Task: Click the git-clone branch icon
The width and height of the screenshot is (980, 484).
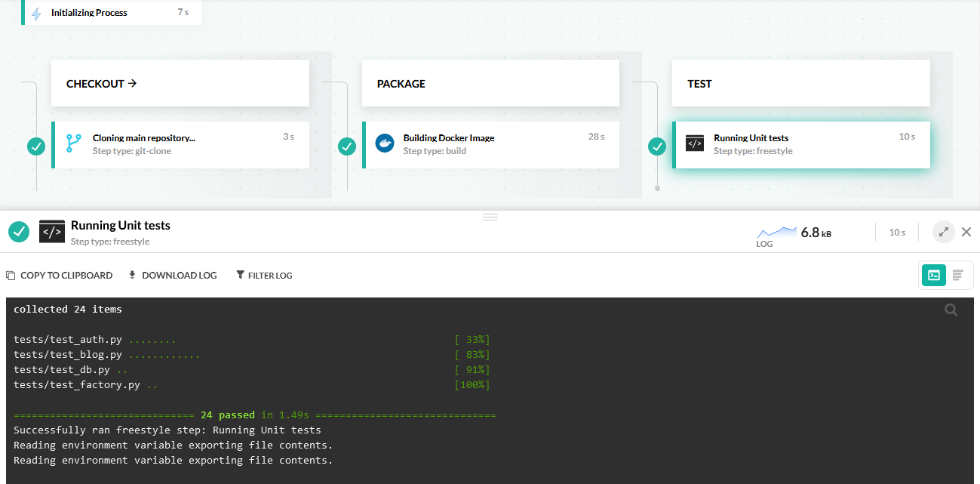Action: [x=73, y=143]
